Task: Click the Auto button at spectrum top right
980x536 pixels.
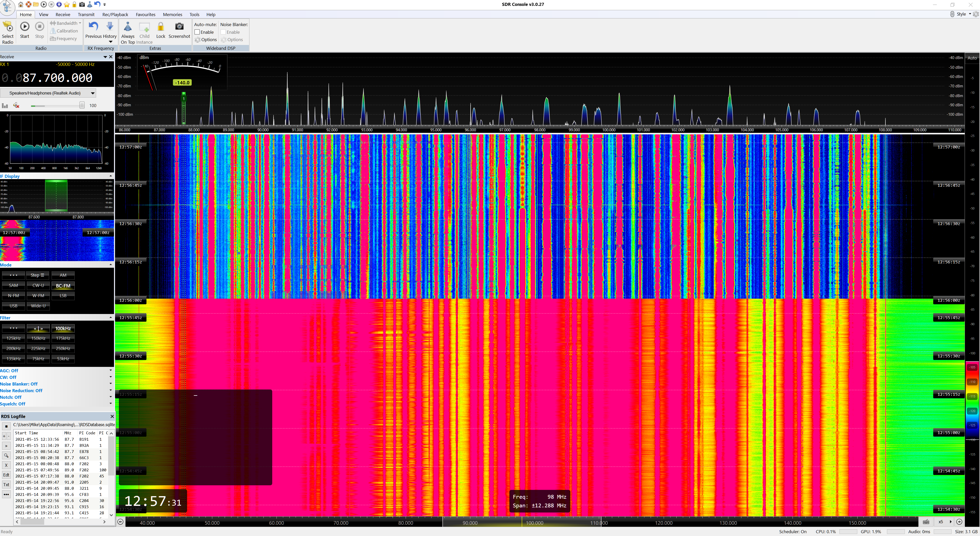Action: 972,58
